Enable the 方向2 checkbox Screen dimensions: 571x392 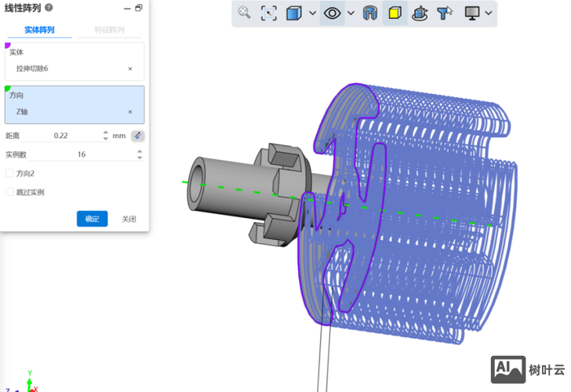(9, 173)
